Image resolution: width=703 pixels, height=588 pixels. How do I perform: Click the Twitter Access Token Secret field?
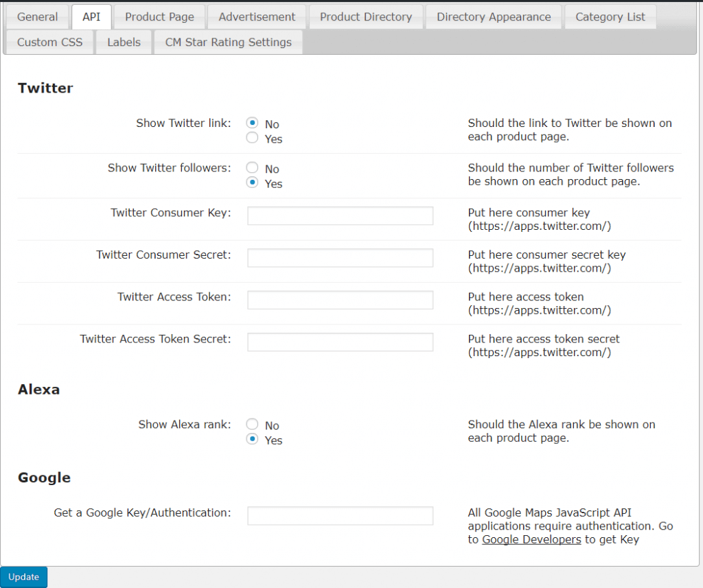coord(340,342)
